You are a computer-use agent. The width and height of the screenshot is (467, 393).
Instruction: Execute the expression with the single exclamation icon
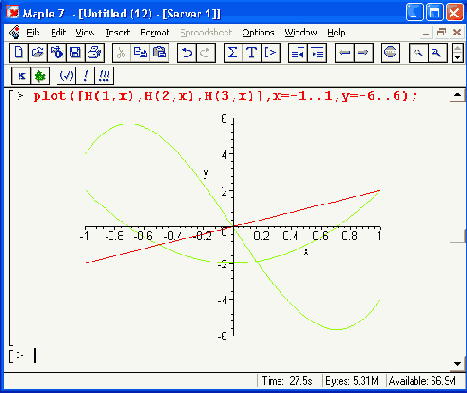point(85,76)
